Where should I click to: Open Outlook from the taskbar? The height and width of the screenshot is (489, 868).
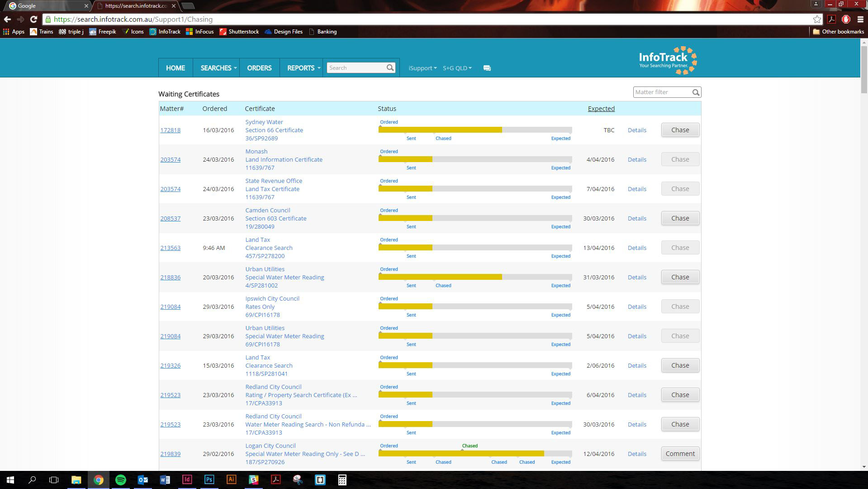click(x=142, y=480)
